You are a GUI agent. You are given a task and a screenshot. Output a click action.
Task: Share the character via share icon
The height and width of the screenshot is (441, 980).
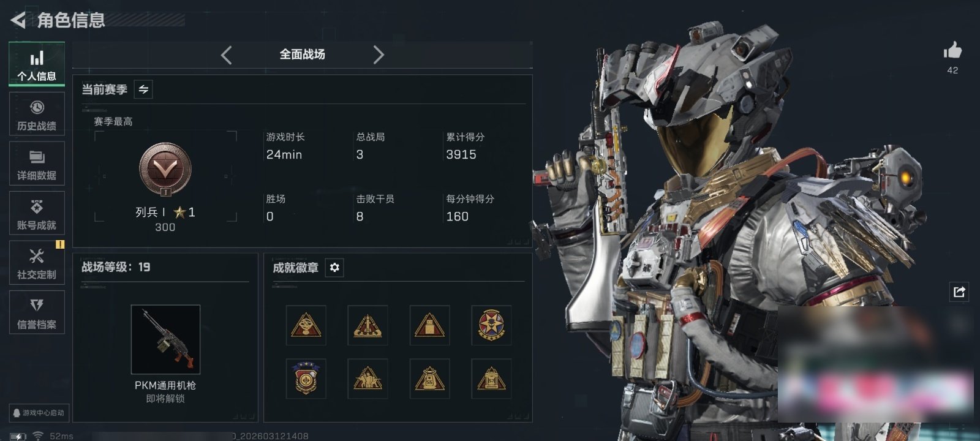click(959, 292)
